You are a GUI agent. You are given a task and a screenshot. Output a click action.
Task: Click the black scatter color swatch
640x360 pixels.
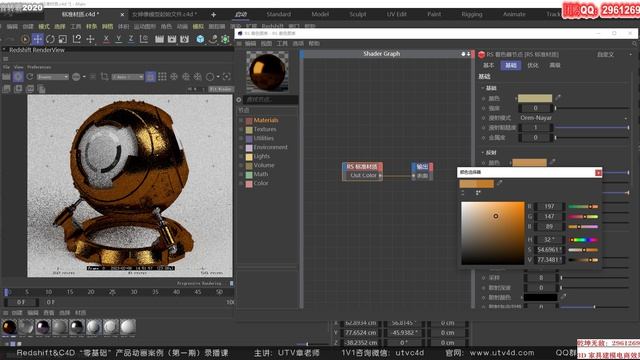click(x=540, y=298)
